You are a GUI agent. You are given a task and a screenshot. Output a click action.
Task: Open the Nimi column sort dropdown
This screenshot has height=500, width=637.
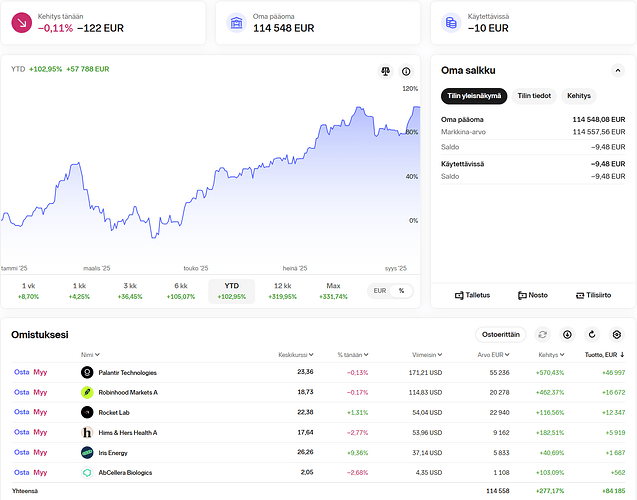pos(90,355)
